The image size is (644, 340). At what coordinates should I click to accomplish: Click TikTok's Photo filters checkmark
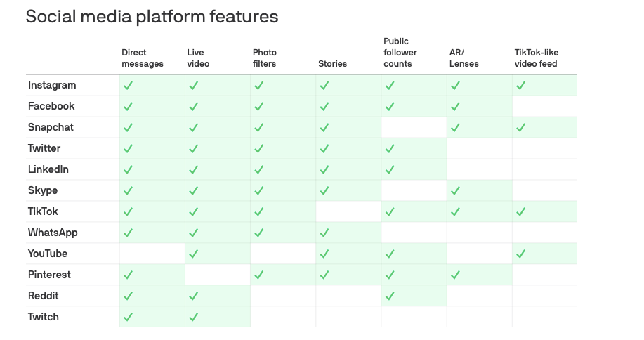pyautogui.click(x=258, y=212)
